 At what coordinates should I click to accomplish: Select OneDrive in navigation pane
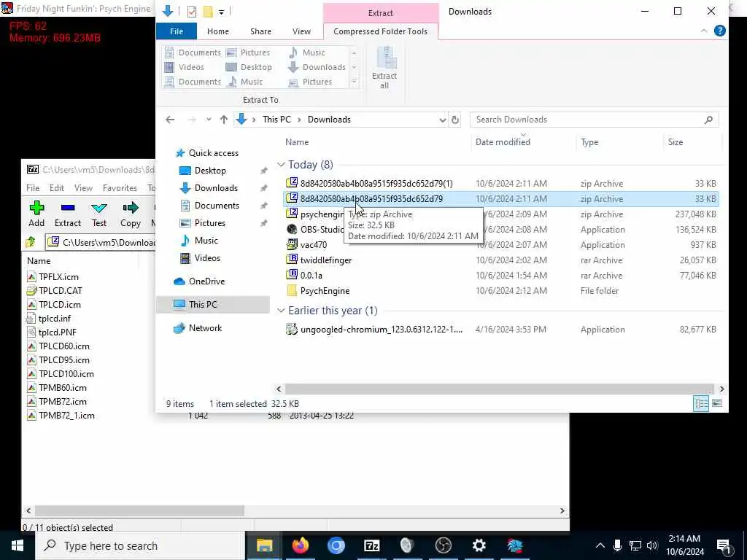206,281
